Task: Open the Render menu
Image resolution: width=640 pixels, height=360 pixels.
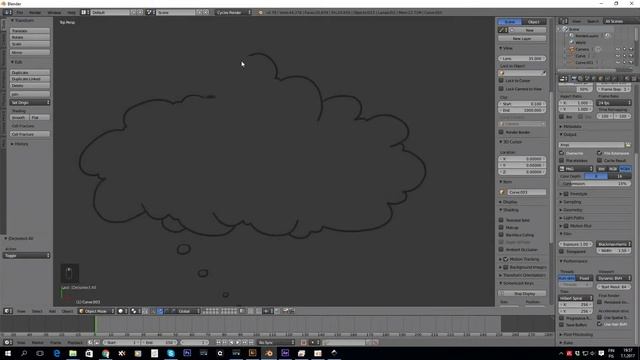Action: pos(35,13)
